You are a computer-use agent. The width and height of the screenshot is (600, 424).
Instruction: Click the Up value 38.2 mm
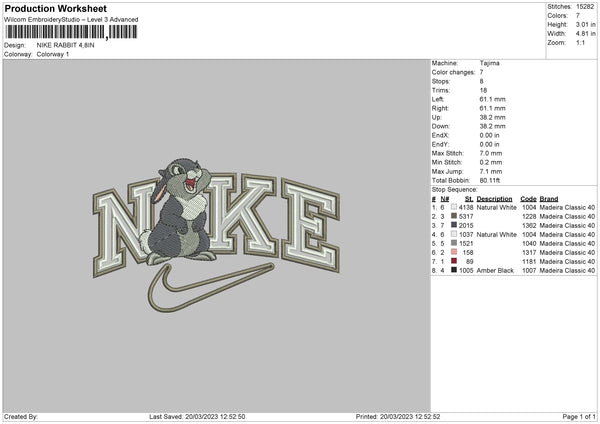(492, 117)
